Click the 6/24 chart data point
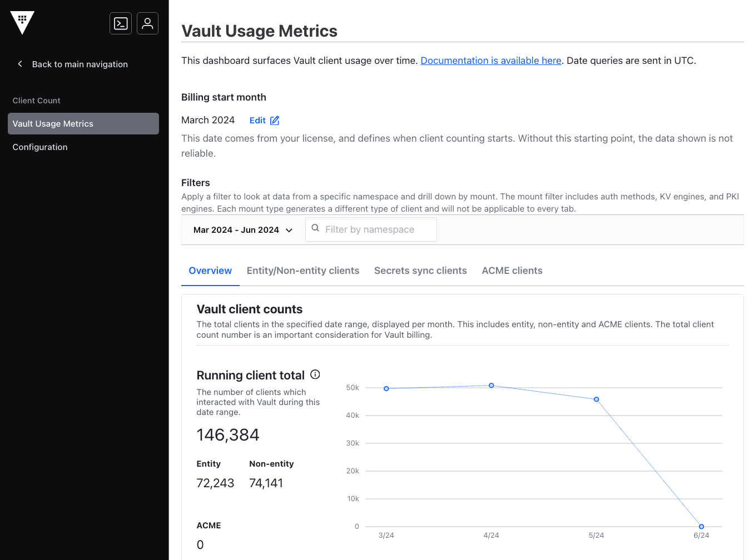 click(x=702, y=527)
